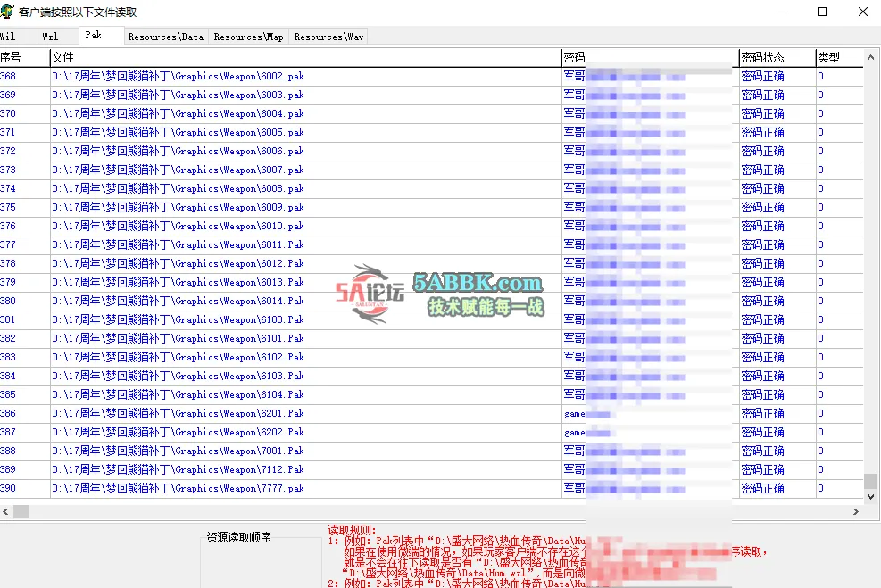
Task: Click password cell in row 386
Action: point(650,413)
